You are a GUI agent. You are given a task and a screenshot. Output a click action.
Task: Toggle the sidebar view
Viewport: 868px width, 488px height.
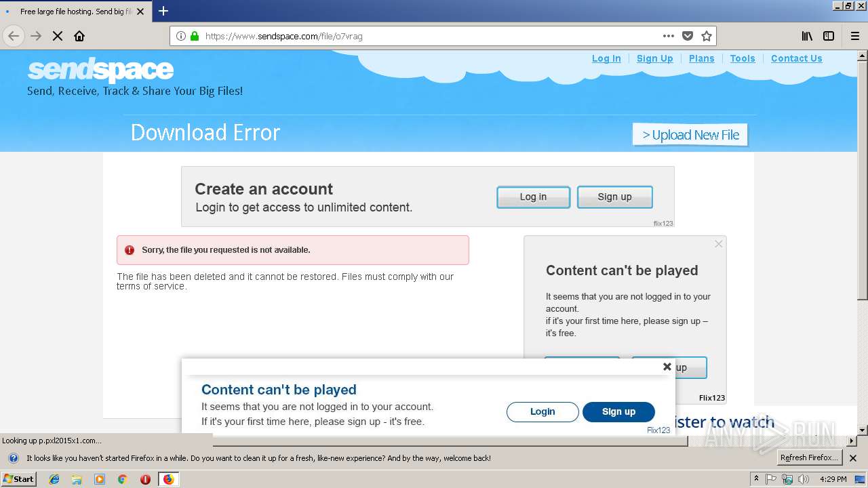click(829, 36)
